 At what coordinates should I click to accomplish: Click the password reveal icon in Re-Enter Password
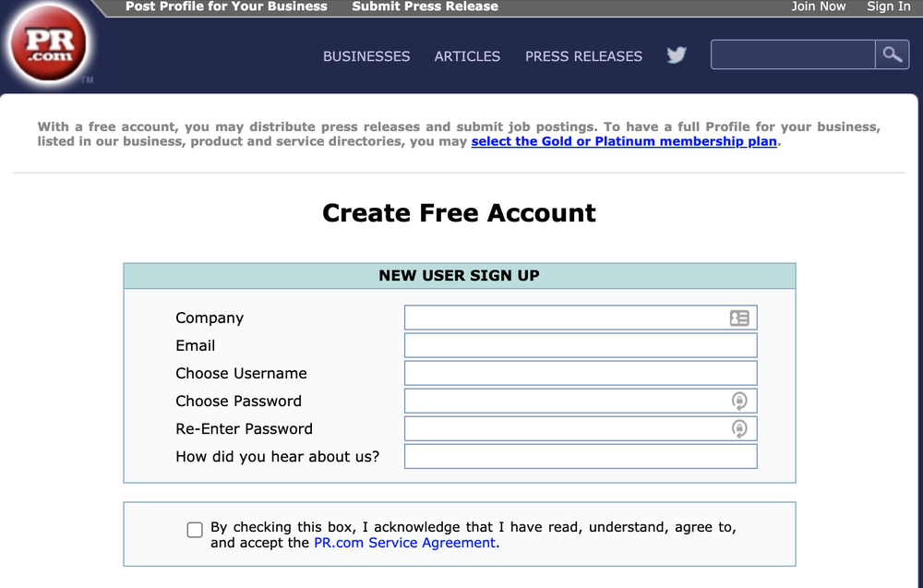tap(740, 428)
